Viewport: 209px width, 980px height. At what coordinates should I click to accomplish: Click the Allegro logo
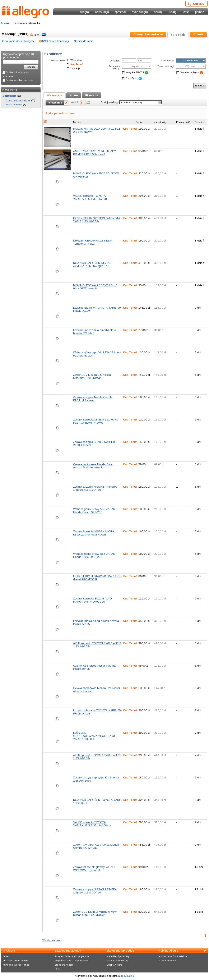[x=25, y=12]
